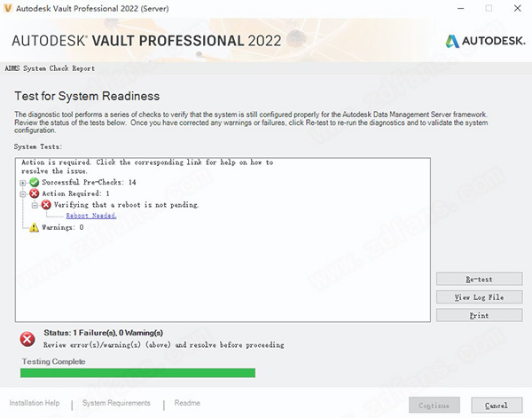Select 'Verifying that a reboot is not pending' row
Screen dimensions: 532x418
pos(126,205)
